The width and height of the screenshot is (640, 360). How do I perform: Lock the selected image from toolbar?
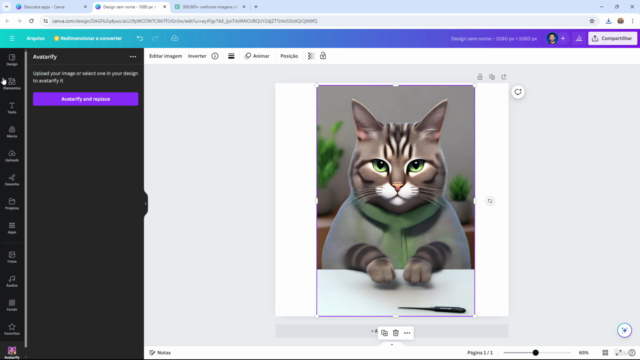tap(323, 56)
